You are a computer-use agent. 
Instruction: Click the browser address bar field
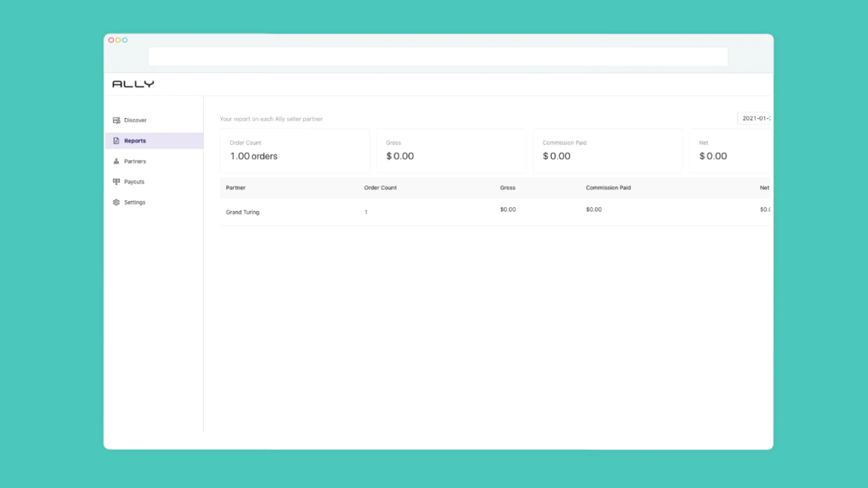click(438, 56)
